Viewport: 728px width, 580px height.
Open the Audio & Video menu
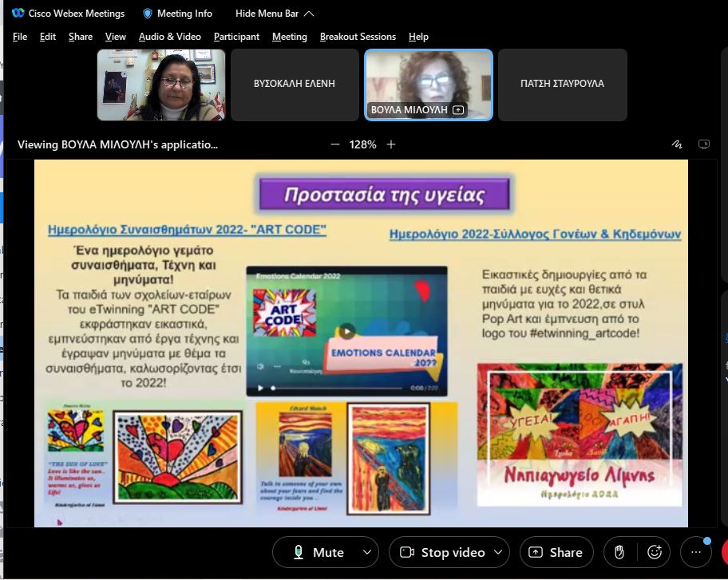tap(169, 37)
